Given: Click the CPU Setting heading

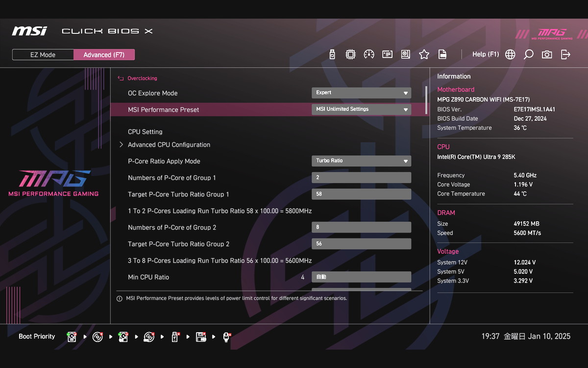Looking at the screenshot, I should coord(145,132).
